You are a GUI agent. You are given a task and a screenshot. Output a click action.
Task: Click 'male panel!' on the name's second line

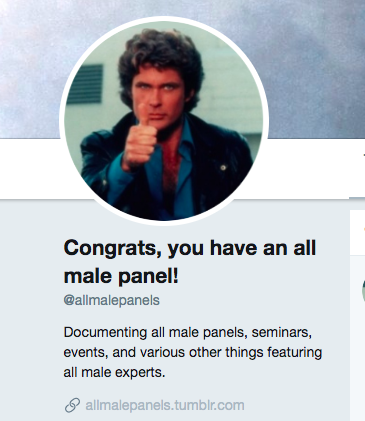tap(121, 276)
